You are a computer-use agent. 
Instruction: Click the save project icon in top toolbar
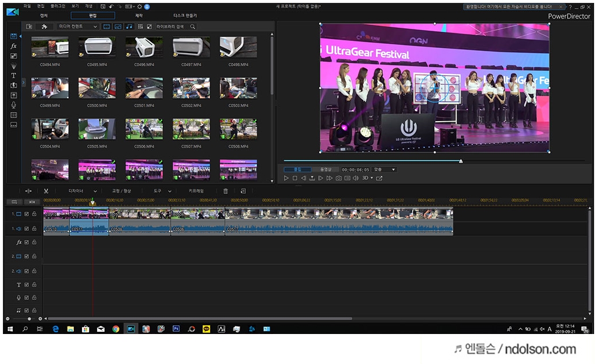pos(103,6)
